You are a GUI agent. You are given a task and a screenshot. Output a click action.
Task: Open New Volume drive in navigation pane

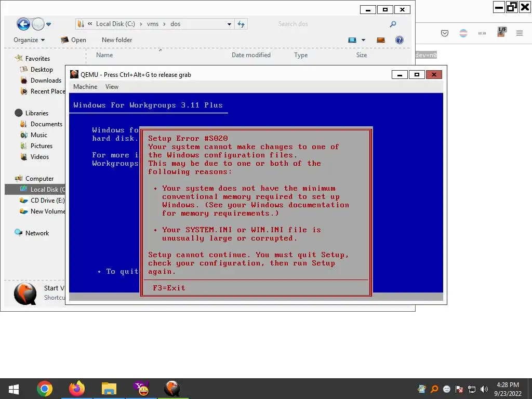tap(43, 211)
